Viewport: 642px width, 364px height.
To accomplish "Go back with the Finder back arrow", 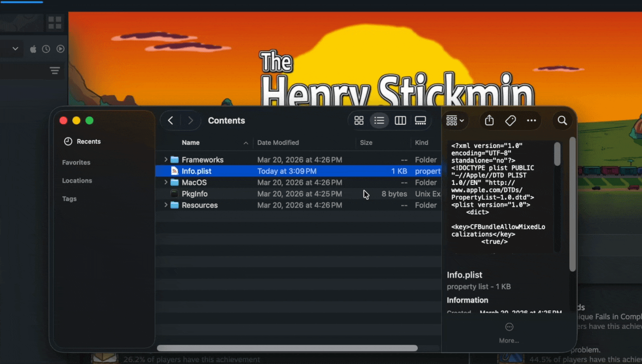I will click(x=171, y=120).
